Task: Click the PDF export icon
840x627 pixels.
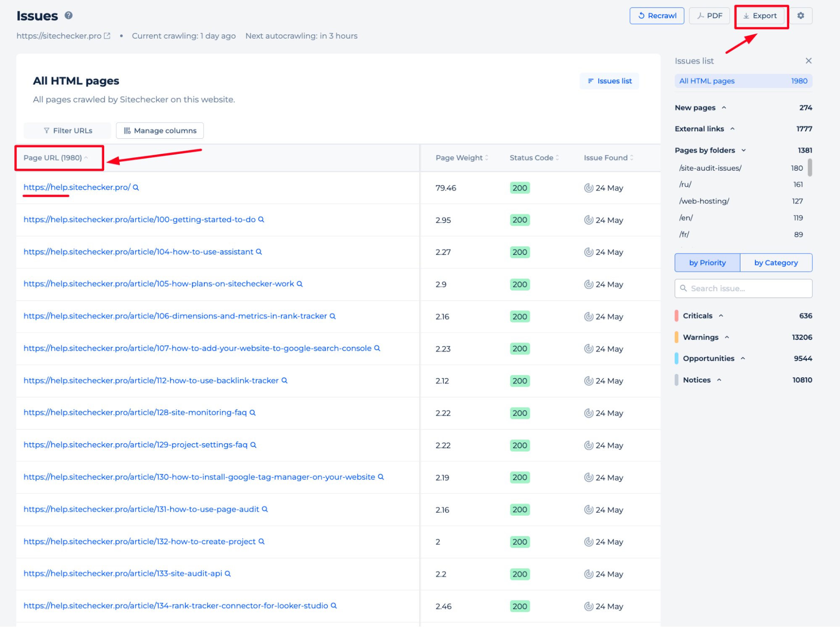Action: (x=709, y=15)
